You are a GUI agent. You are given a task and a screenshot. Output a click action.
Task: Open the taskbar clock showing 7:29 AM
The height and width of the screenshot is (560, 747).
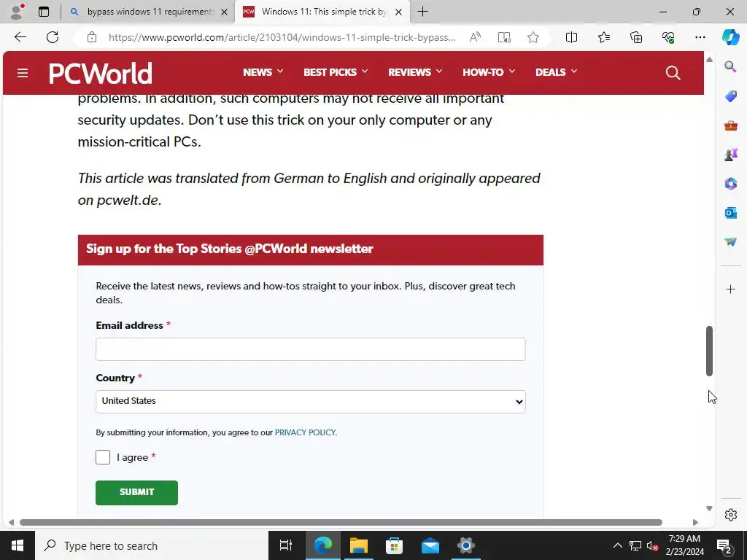684,545
